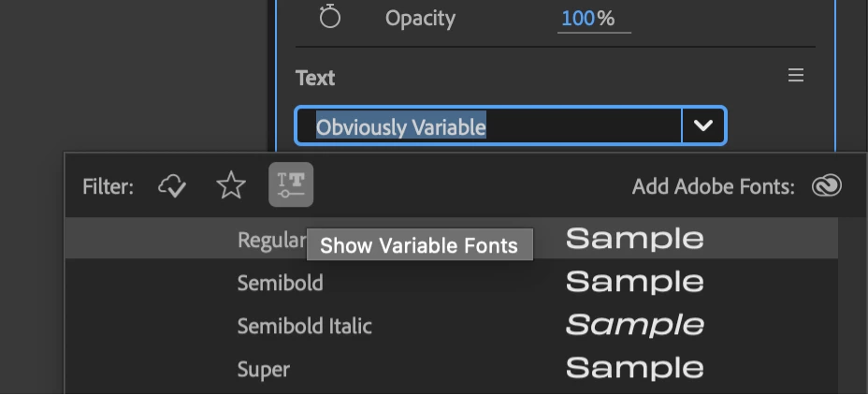868x395 pixels.
Task: Click the Sample preview beside Regular
Action: coord(634,239)
